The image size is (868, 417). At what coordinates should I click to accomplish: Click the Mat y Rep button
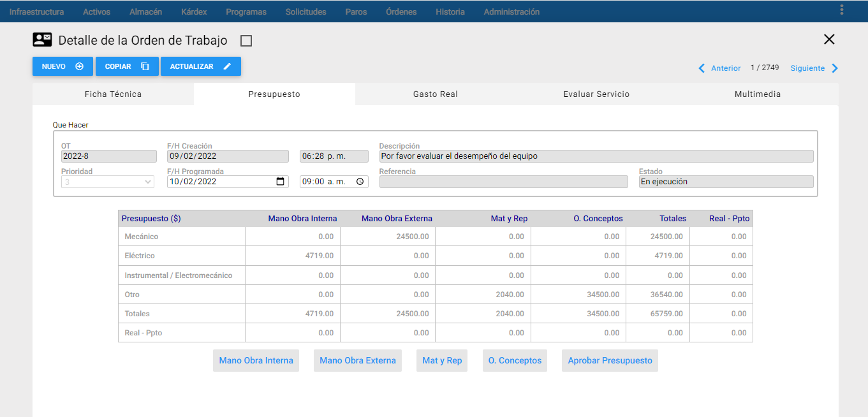coord(442,360)
